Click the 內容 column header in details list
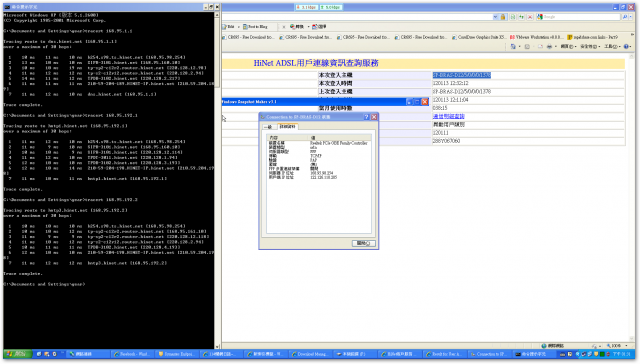Image resolution: width=640 pixels, height=364 pixels. pyautogui.click(x=288, y=138)
